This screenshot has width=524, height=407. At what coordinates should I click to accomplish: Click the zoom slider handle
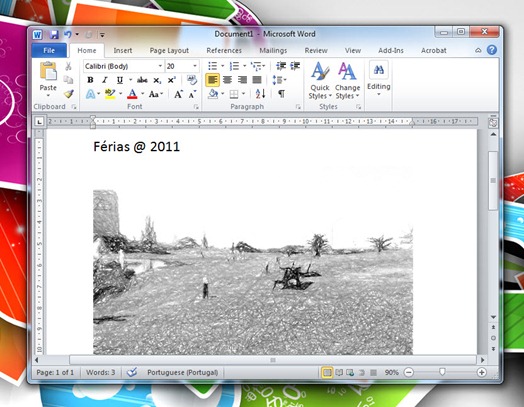coord(442,372)
